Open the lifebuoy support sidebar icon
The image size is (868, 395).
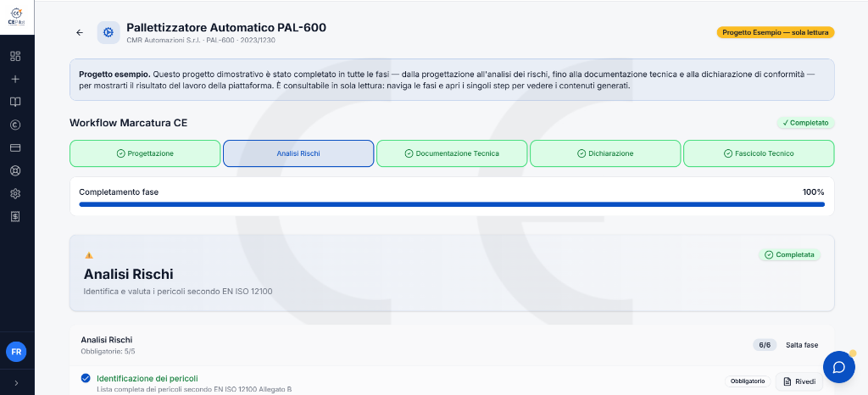[15, 170]
